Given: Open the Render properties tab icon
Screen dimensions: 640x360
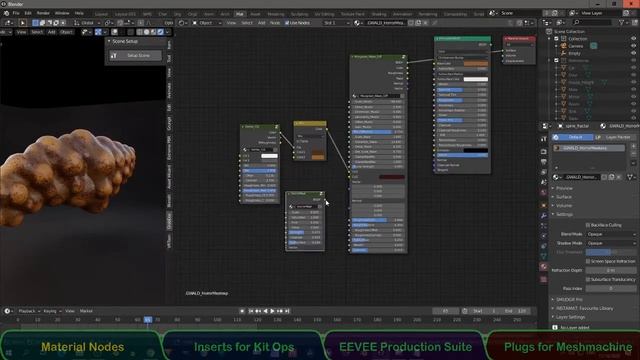Looking at the screenshot, I should pyautogui.click(x=544, y=151).
